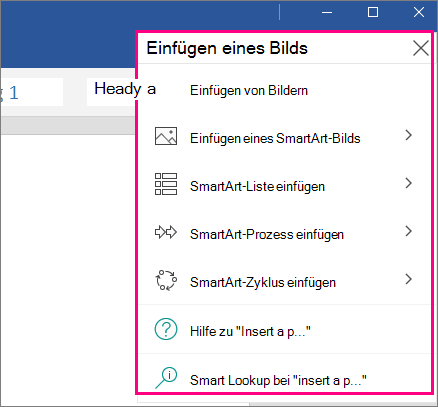Image resolution: width=438 pixels, height=407 pixels.
Task: Click the double-arrow process icon
Action: pos(166,232)
